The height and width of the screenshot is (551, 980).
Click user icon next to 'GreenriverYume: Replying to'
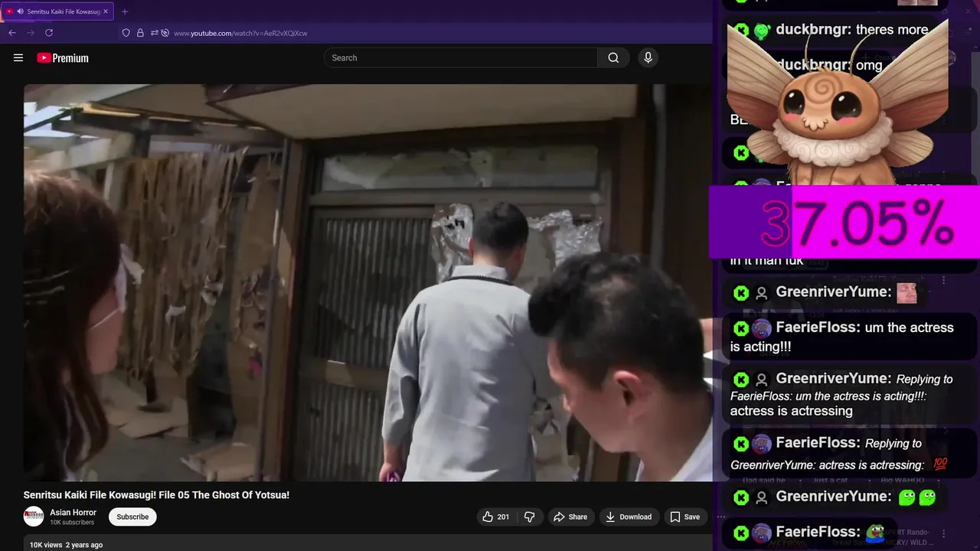tap(762, 380)
